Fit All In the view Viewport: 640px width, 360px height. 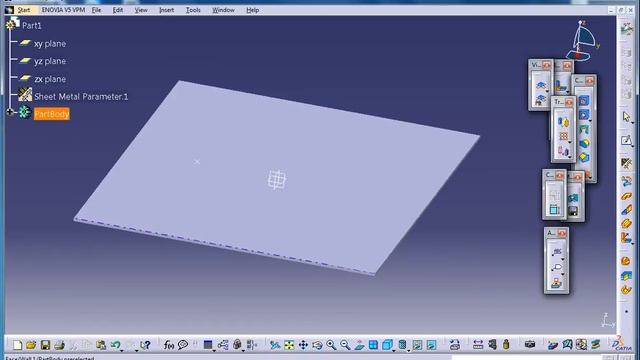289,345
